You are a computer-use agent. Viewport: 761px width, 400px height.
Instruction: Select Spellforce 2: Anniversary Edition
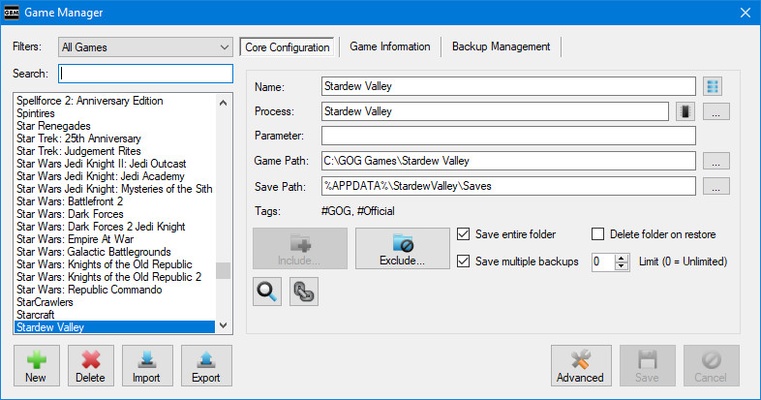[115, 100]
